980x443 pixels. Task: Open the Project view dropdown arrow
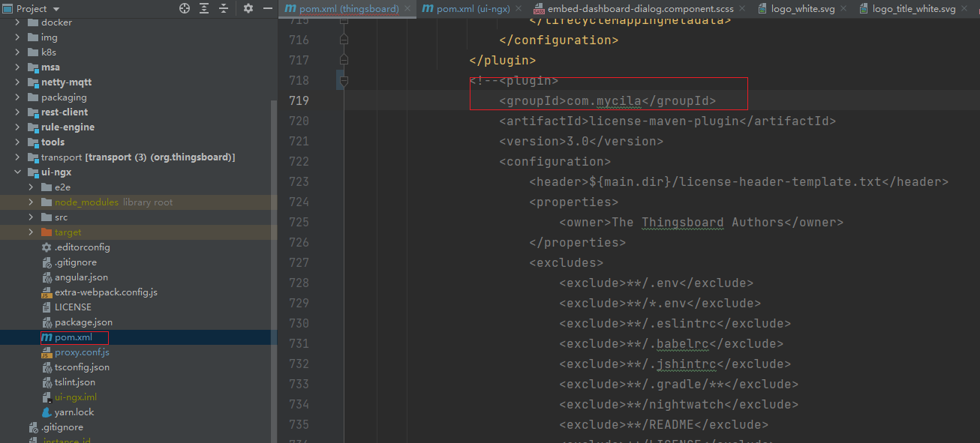[56, 9]
